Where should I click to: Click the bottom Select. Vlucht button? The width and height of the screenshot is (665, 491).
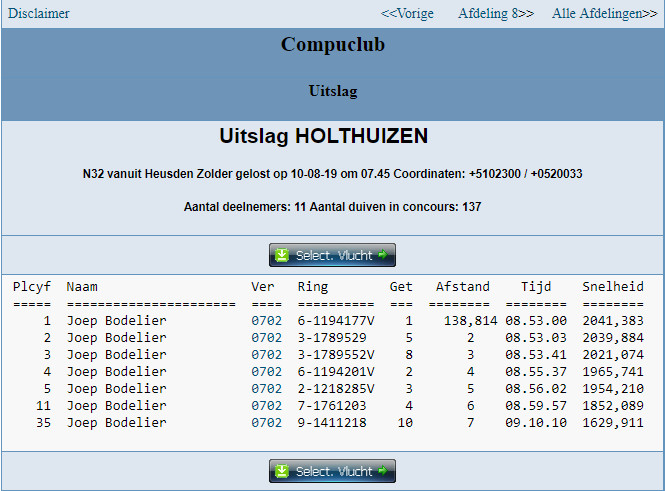332,471
